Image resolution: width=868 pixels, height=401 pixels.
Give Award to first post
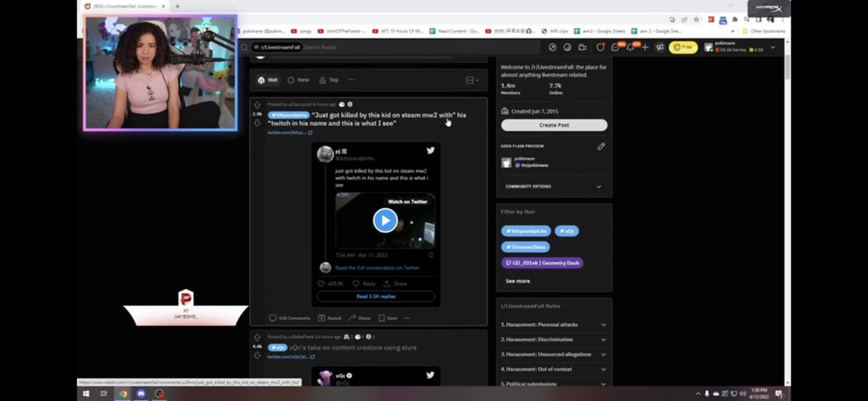329,318
